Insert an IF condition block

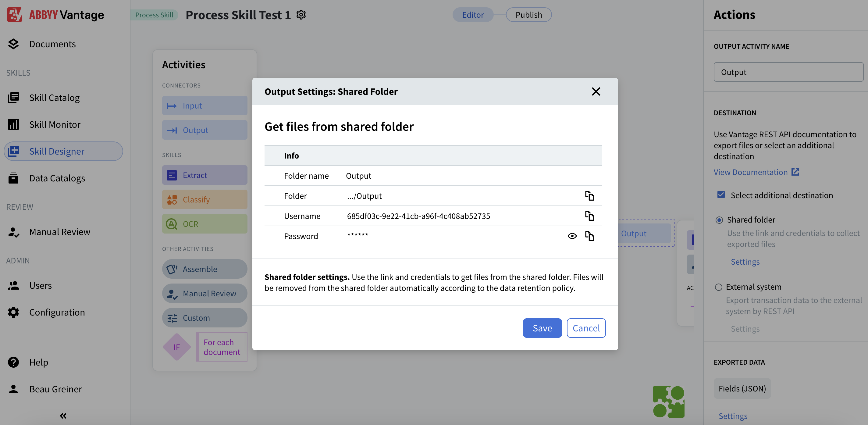click(x=176, y=347)
